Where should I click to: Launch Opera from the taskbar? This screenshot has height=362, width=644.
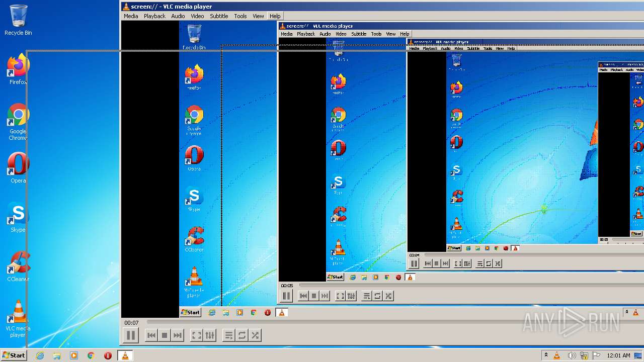click(108, 355)
